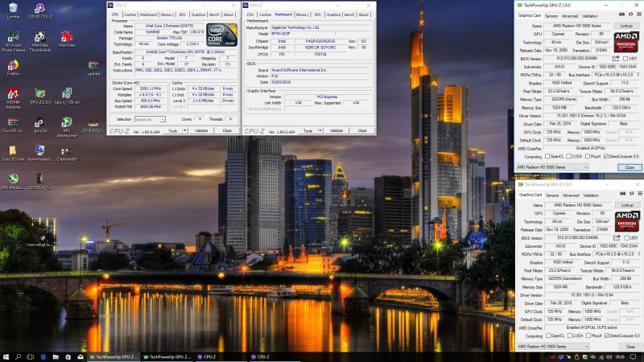Click Lookup button in bottom GPU-Z window
The height and width of the screenshot is (362, 644).
tap(627, 205)
